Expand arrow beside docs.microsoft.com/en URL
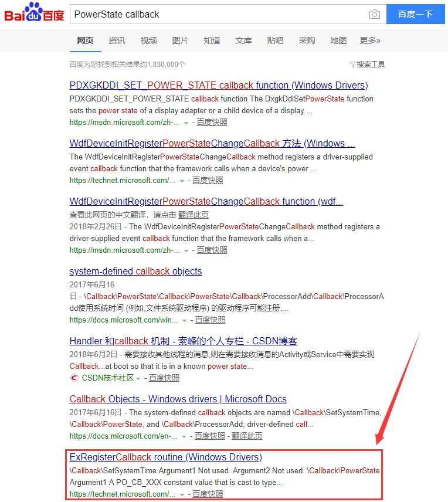 point(184,437)
